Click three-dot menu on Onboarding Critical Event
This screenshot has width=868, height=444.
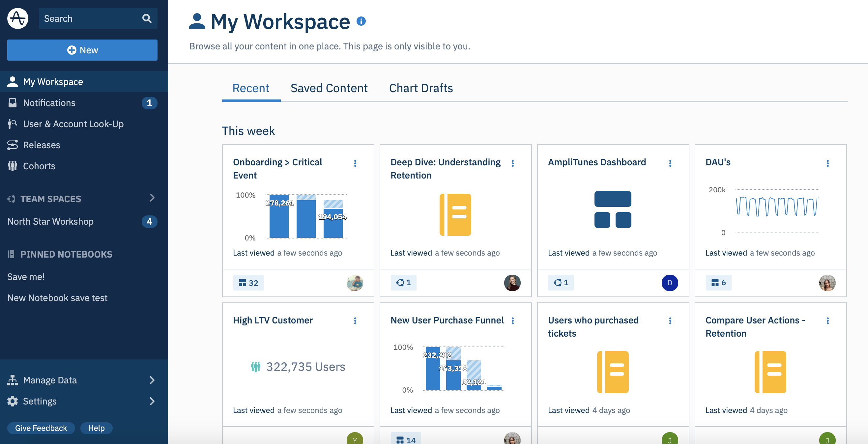coord(356,164)
